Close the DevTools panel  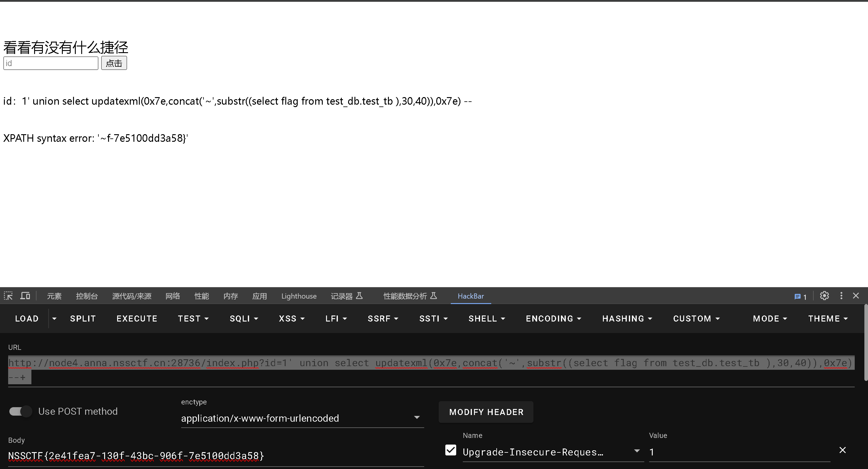(856, 296)
